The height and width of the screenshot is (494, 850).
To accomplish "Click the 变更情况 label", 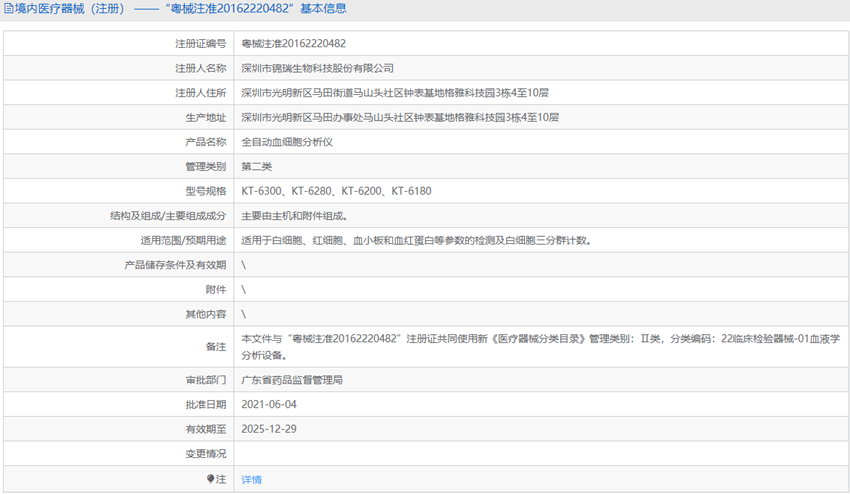I will click(x=205, y=453).
